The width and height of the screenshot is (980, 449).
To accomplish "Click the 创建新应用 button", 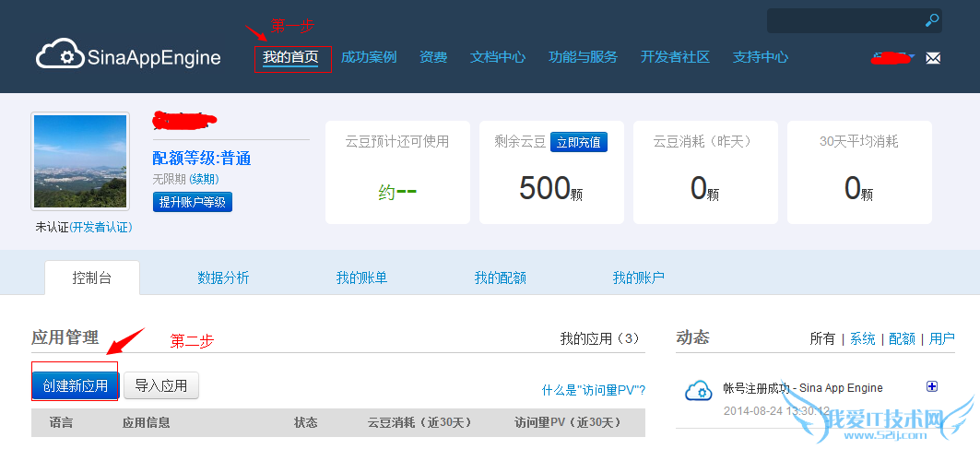I will tap(75, 385).
